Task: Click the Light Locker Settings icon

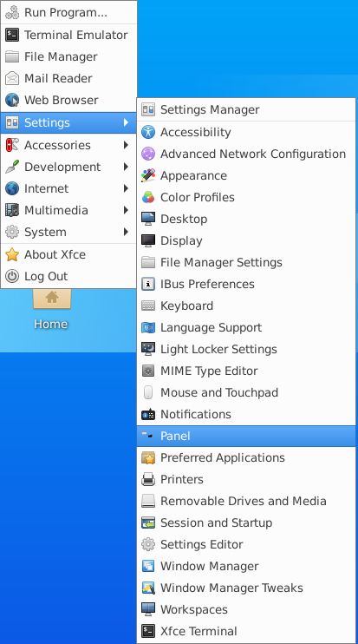Action: coord(148,349)
